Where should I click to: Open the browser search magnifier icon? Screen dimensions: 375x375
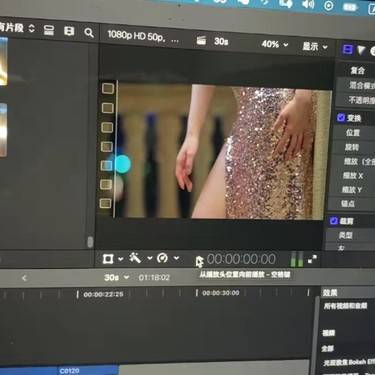point(89,32)
